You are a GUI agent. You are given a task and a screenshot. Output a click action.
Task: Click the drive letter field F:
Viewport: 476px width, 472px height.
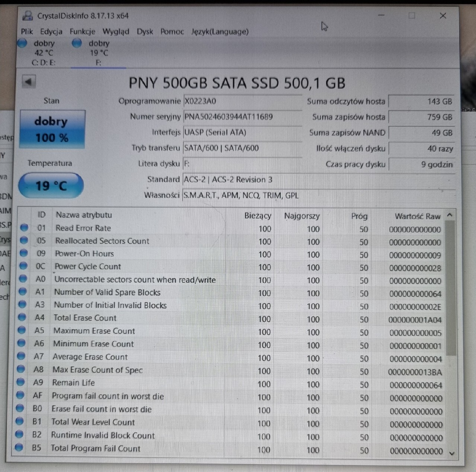click(x=242, y=164)
